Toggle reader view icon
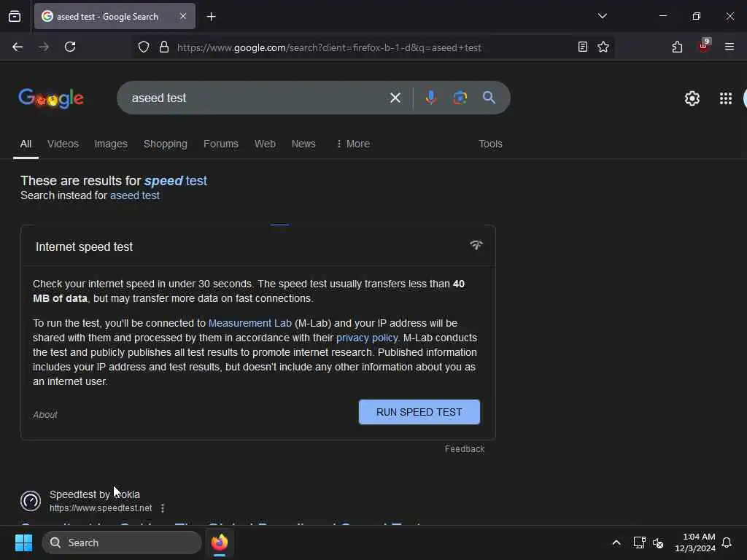The height and width of the screenshot is (560, 747). click(582, 47)
